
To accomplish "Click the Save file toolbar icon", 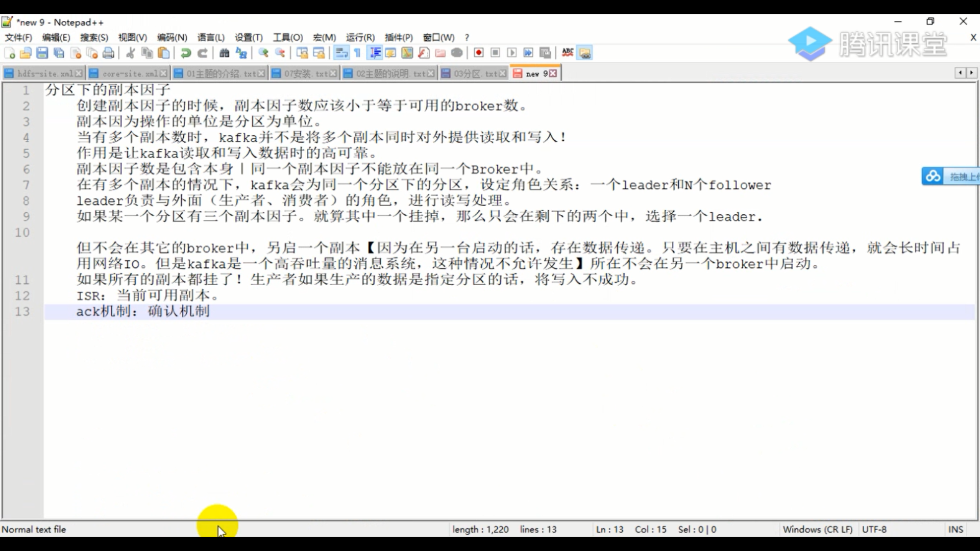I will tap(42, 53).
